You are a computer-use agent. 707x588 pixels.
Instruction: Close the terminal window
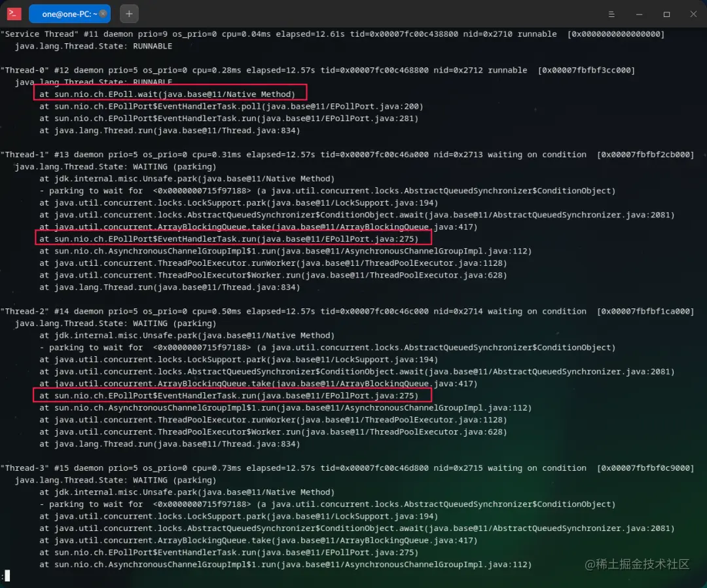point(693,14)
